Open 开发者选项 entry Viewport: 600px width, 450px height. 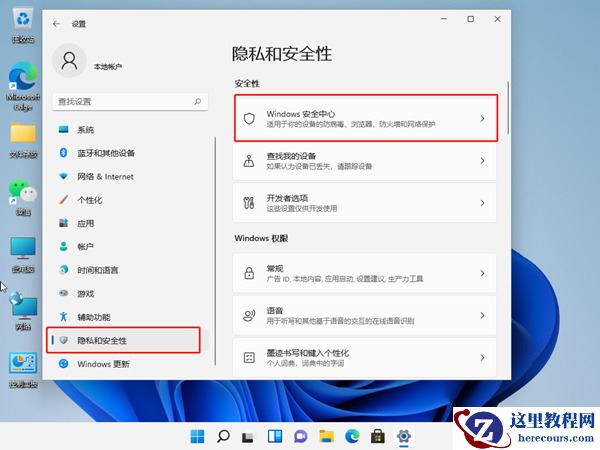pos(365,203)
